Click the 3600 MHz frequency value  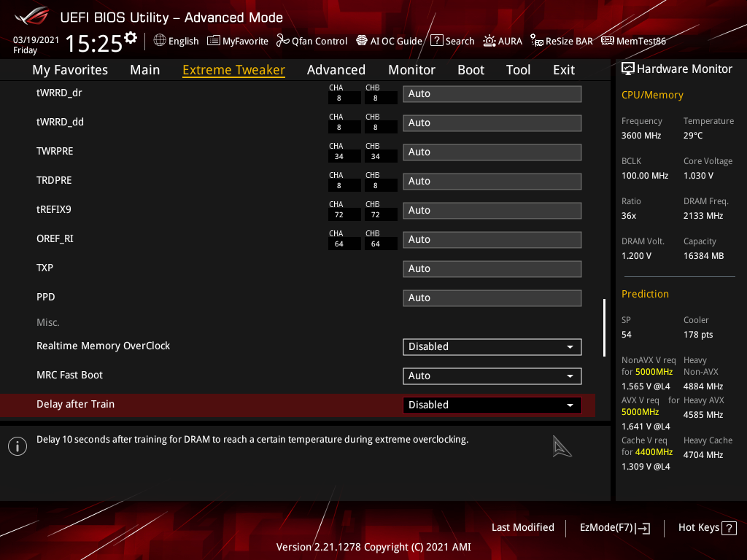(641, 136)
